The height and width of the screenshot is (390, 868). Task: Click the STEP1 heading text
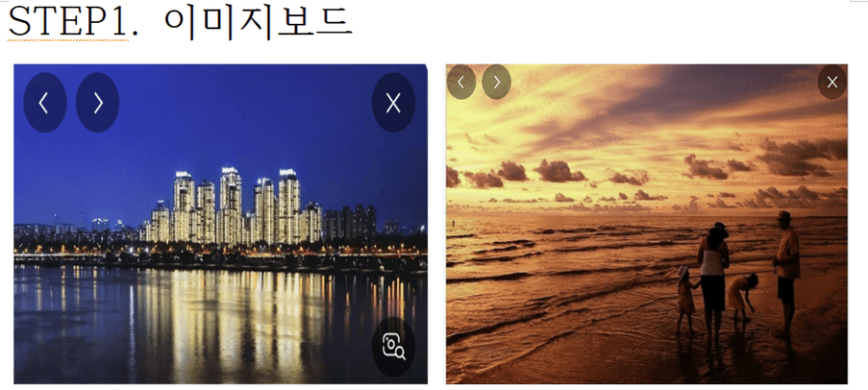[69, 23]
